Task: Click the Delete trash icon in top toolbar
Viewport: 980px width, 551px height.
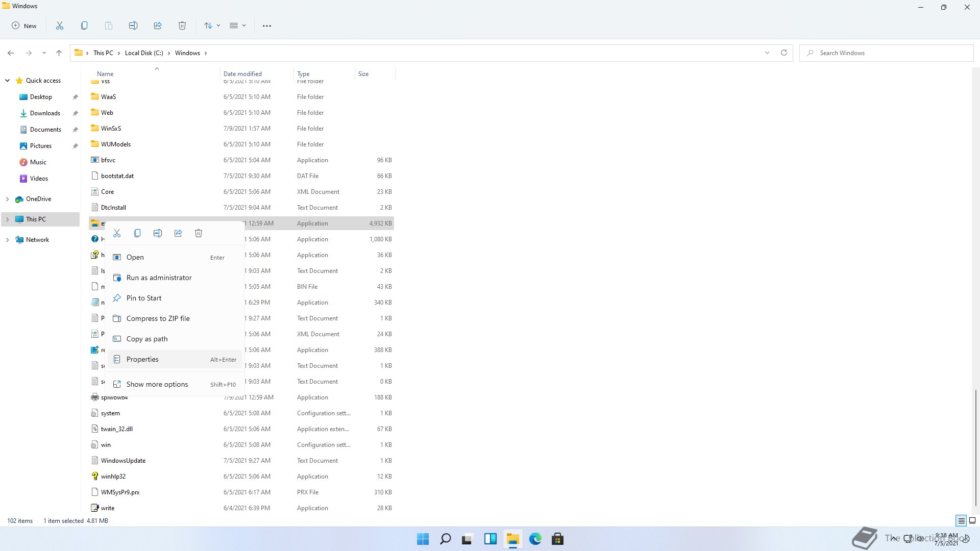Action: click(182, 26)
